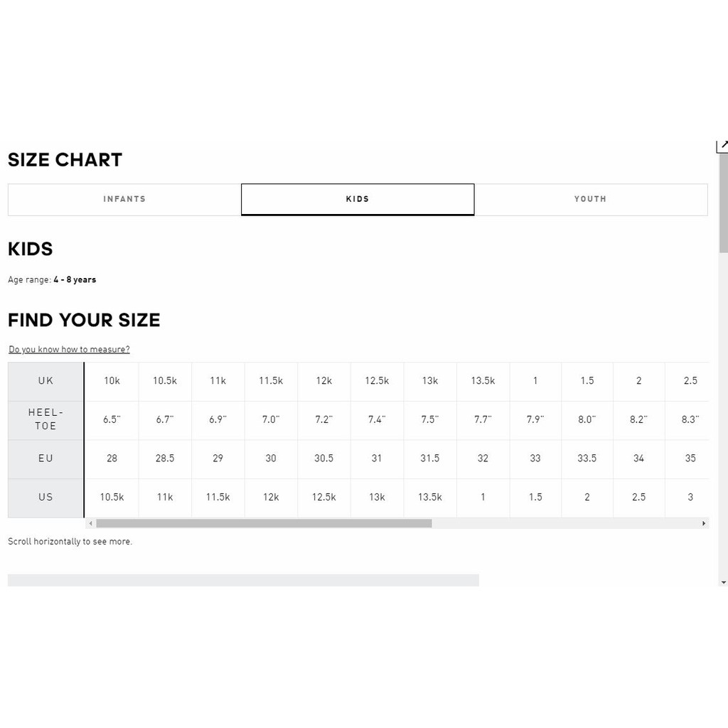Click the US row header cell
This screenshot has width=728, height=728.
(45, 498)
